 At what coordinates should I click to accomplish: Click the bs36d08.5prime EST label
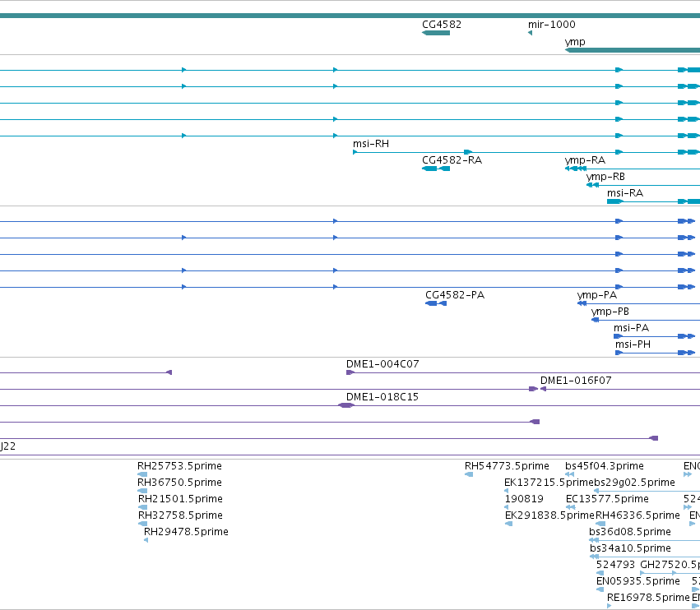tap(630, 533)
